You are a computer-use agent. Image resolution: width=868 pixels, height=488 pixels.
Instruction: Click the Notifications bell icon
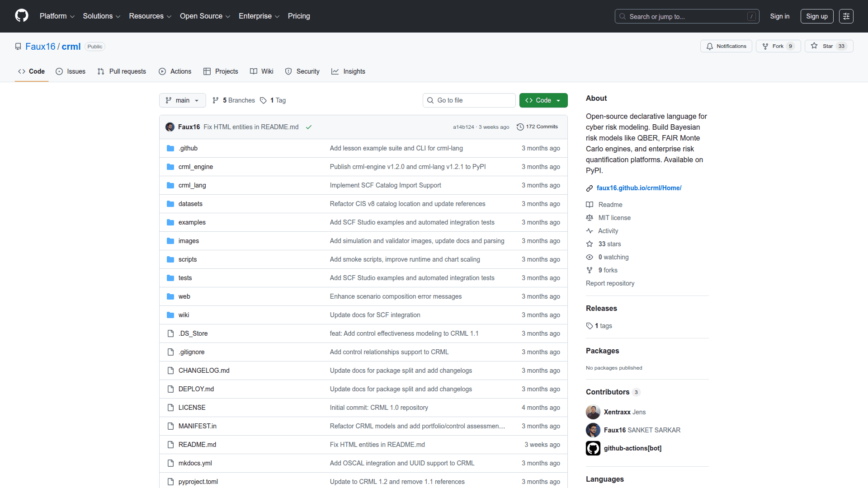(710, 46)
